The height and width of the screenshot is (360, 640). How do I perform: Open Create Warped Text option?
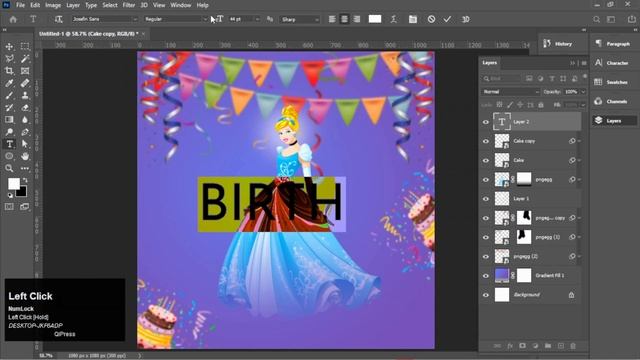(393, 19)
